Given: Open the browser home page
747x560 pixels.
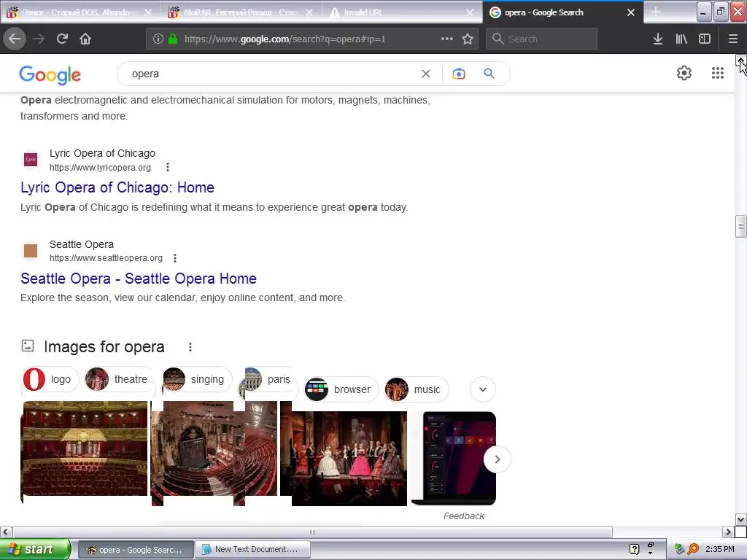Looking at the screenshot, I should 85,39.
